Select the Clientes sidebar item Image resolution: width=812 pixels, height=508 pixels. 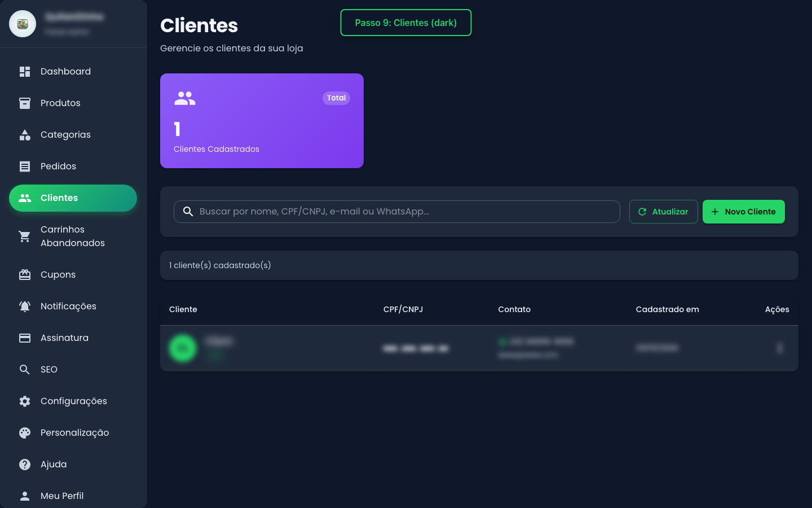pyautogui.click(x=73, y=198)
